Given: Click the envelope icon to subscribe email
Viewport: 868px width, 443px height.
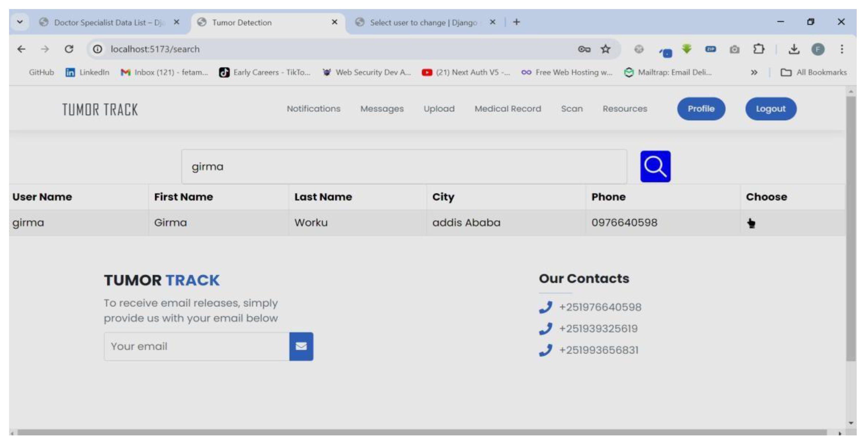Looking at the screenshot, I should 301,346.
